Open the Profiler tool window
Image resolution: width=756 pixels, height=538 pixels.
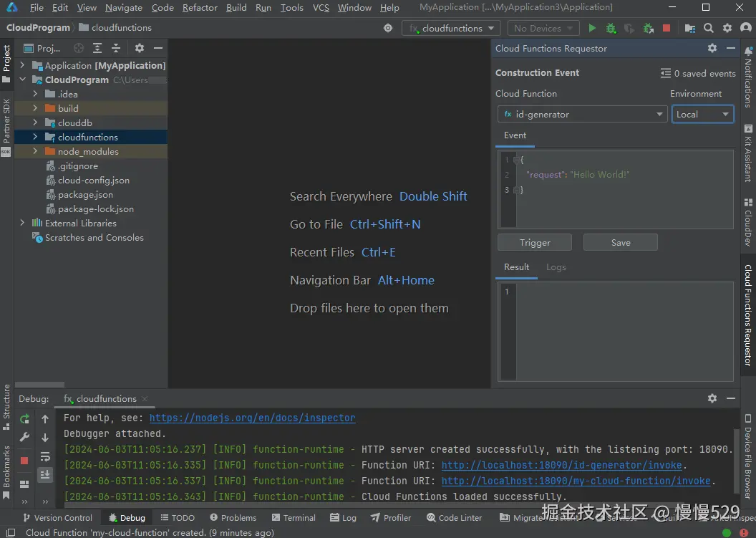391,518
